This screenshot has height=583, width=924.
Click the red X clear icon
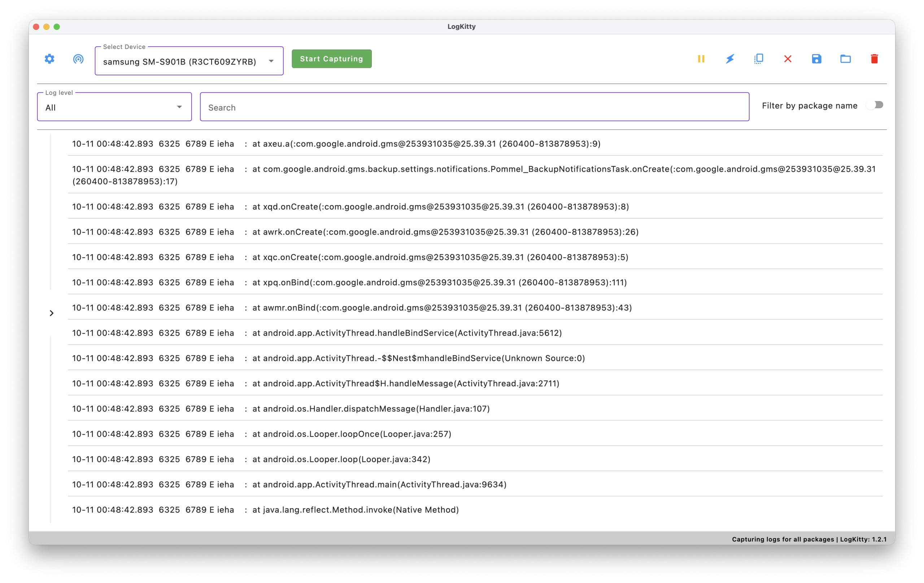pyautogui.click(x=788, y=59)
